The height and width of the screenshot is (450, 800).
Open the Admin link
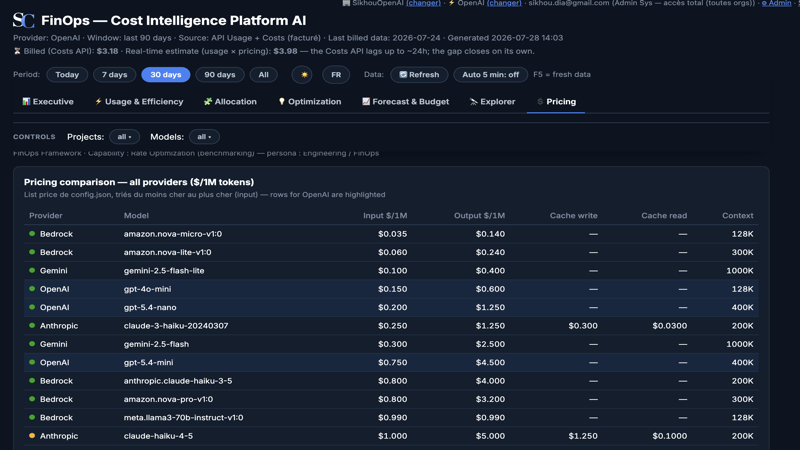[777, 3]
